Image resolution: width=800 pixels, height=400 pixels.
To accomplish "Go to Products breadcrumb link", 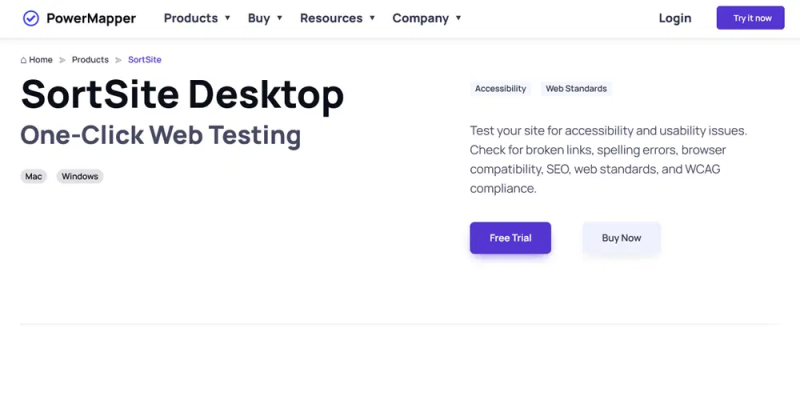I will tap(90, 60).
